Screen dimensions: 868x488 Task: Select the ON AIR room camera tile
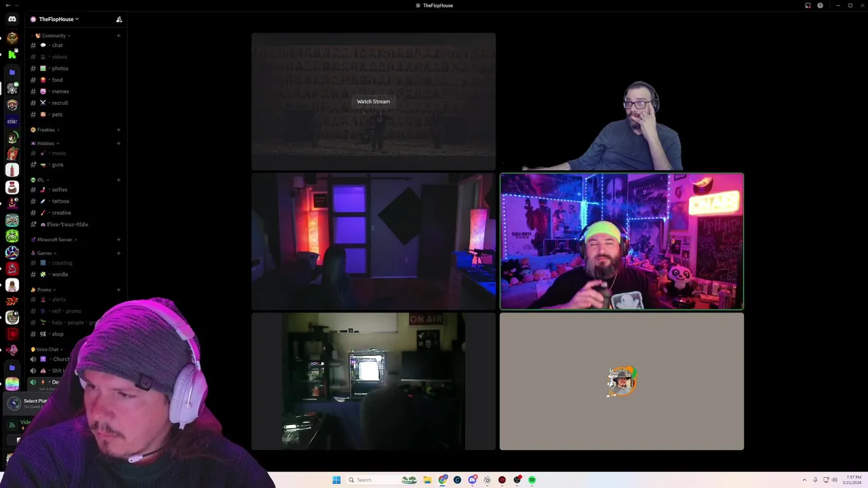point(374,381)
